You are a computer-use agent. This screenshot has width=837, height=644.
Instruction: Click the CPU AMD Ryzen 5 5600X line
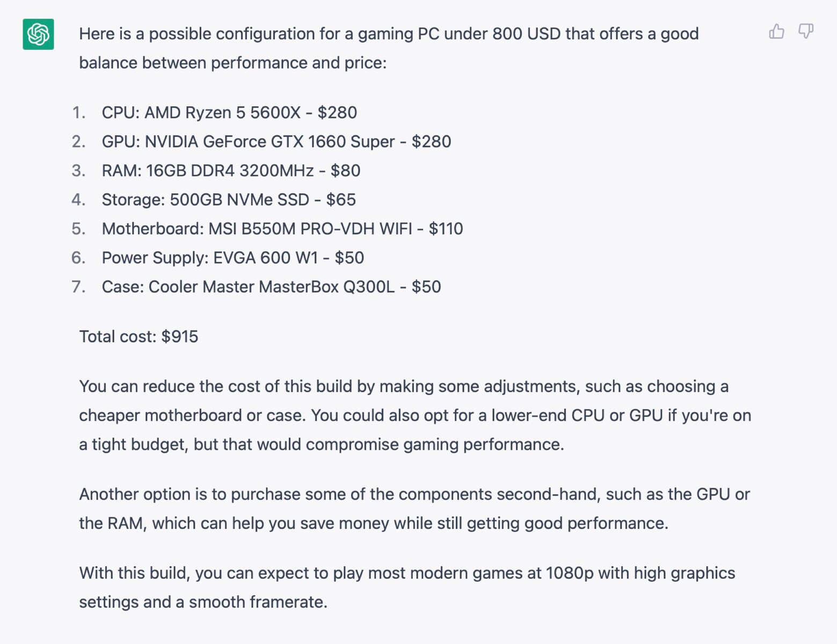[229, 113]
